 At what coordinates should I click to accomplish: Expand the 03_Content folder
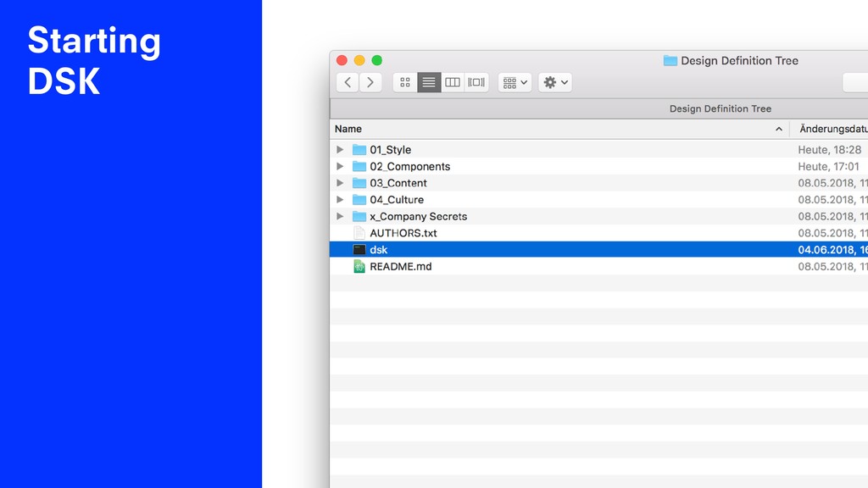340,183
